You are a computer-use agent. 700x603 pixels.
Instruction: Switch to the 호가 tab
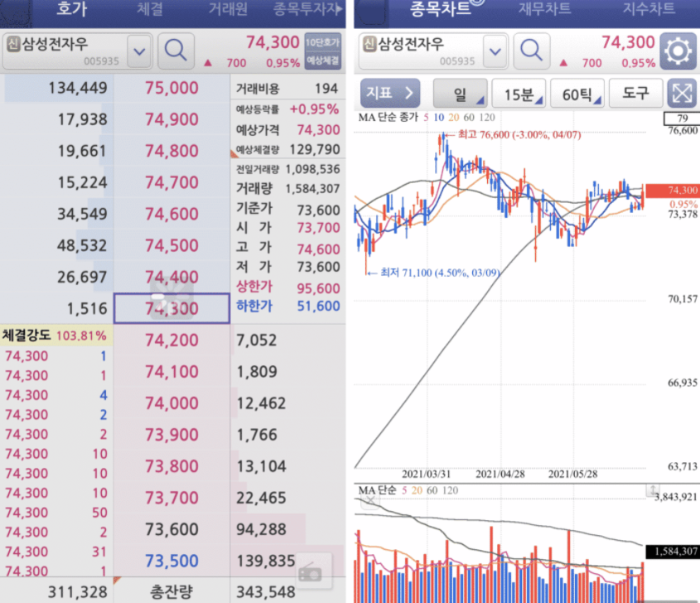pos(71,9)
